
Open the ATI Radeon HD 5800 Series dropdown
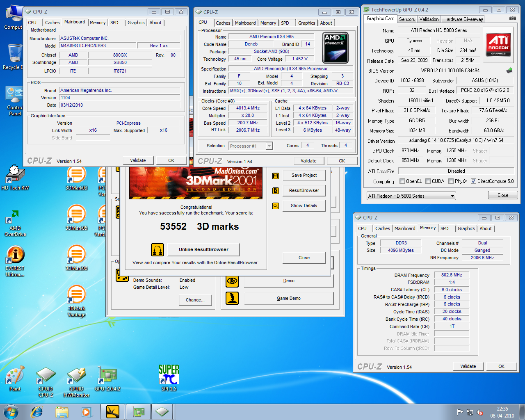click(x=411, y=196)
